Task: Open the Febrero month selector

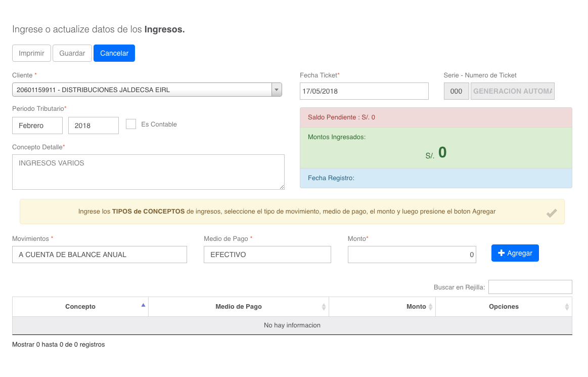Action: click(37, 125)
